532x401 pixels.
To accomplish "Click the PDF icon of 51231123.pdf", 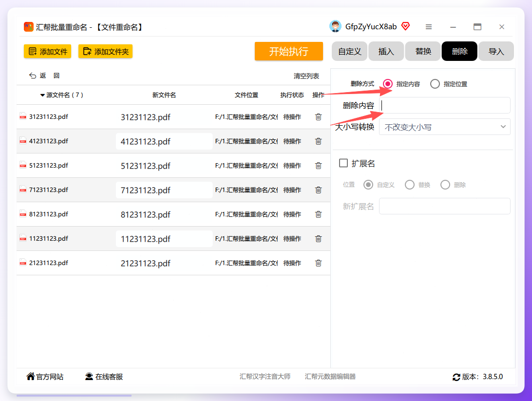I will click(23, 165).
